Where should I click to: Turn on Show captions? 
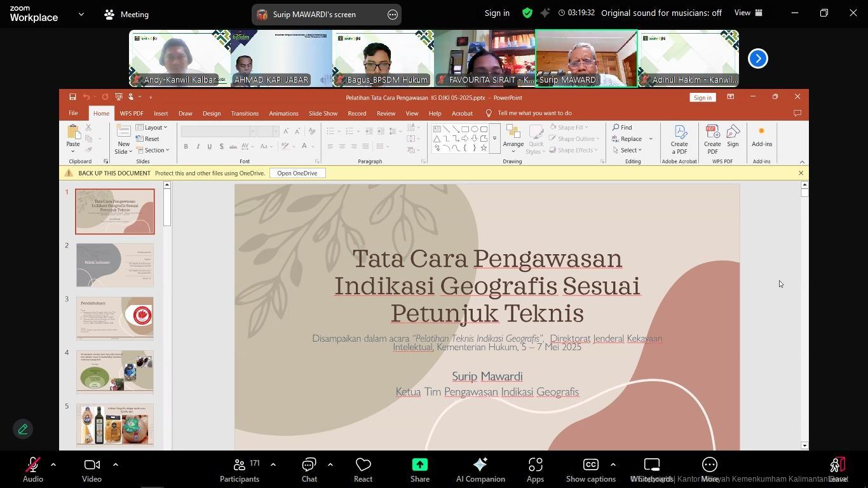click(590, 470)
